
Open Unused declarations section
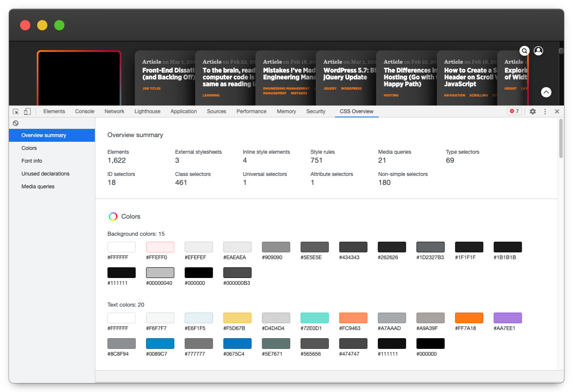(x=45, y=174)
